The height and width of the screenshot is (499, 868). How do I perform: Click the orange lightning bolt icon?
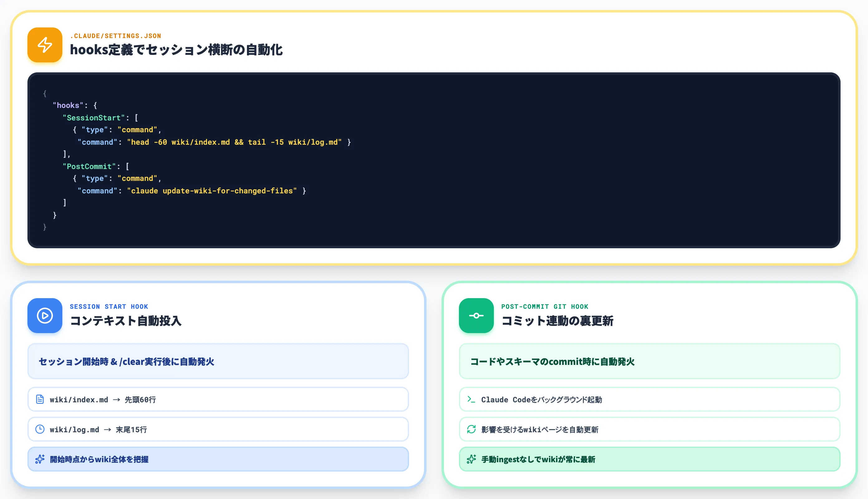45,45
